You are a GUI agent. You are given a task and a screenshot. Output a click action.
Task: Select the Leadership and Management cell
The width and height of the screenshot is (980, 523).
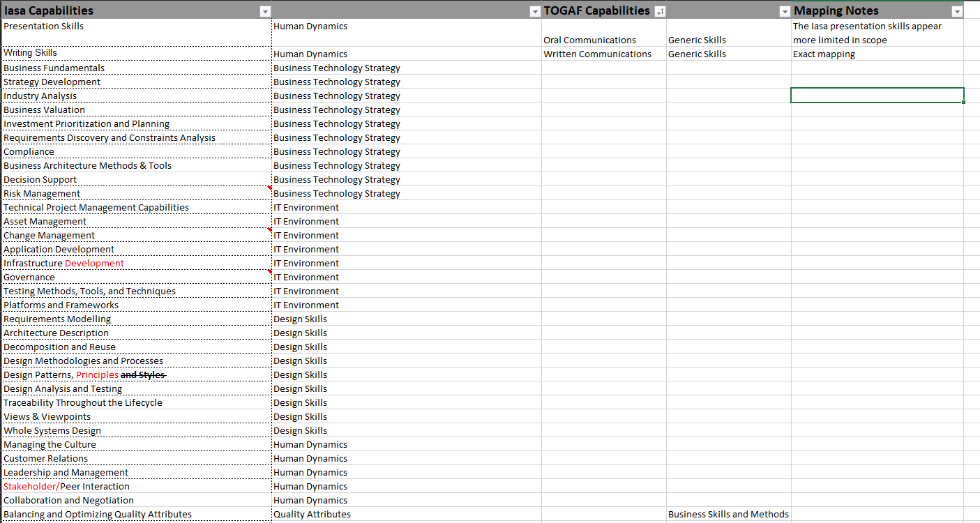point(136,472)
